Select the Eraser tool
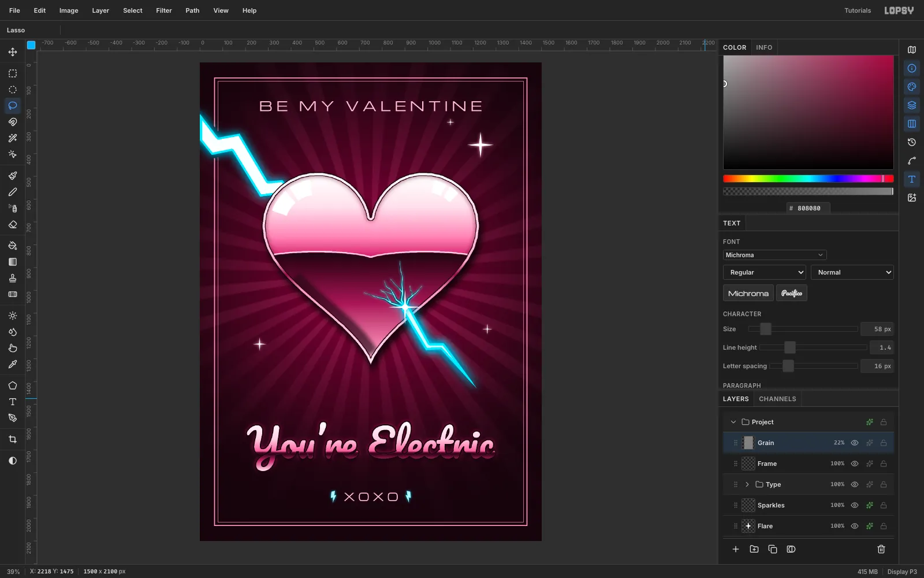The height and width of the screenshot is (578, 924). tap(13, 224)
